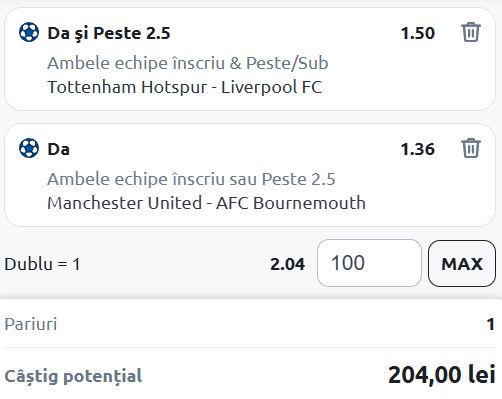Click the Dublu = 1 bet type label
The width and height of the screenshot is (502, 399).
pos(42,264)
